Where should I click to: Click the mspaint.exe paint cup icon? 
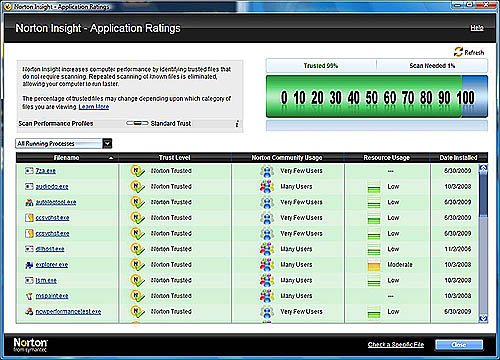coord(29,296)
